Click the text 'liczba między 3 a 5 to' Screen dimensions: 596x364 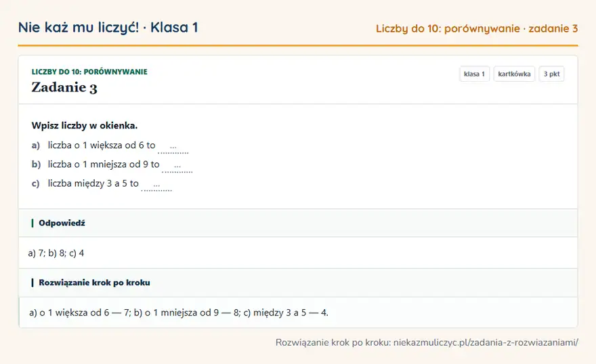tap(93, 183)
